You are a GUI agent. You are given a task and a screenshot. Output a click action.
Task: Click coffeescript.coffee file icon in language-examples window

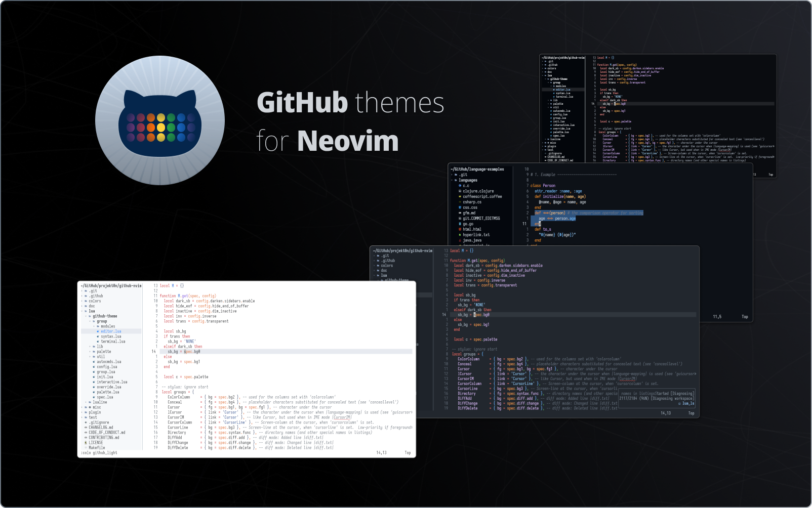[x=460, y=196]
